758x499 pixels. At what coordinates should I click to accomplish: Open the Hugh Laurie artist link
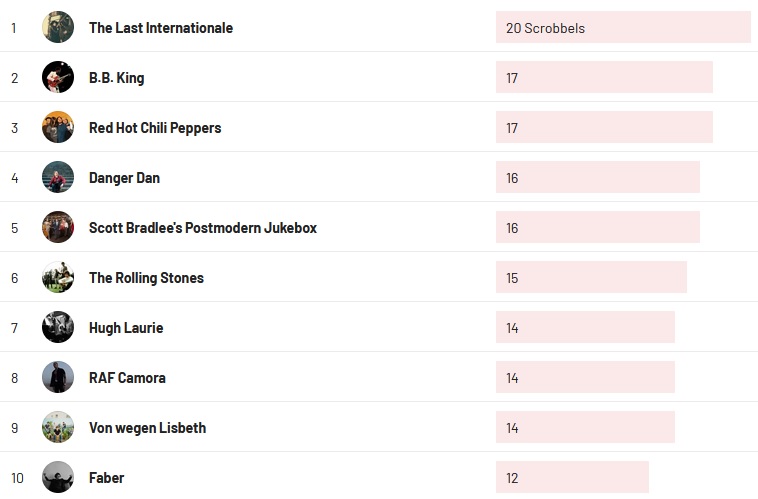(126, 328)
